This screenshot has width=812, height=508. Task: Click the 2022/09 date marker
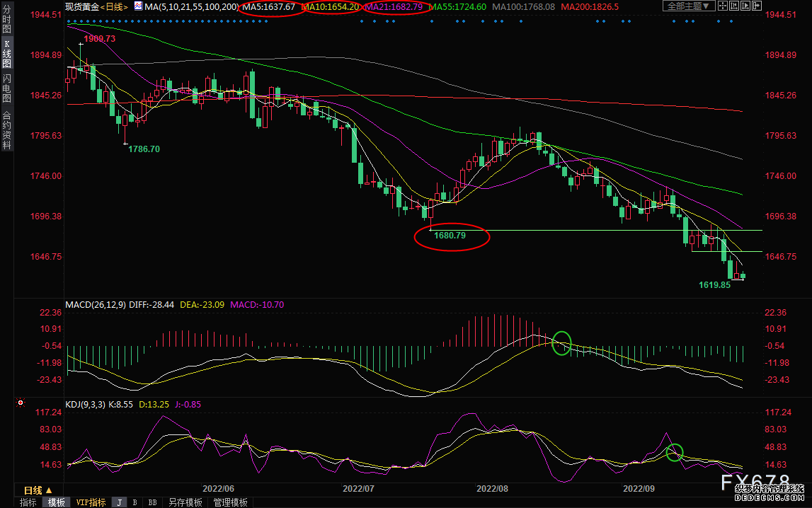(639, 489)
